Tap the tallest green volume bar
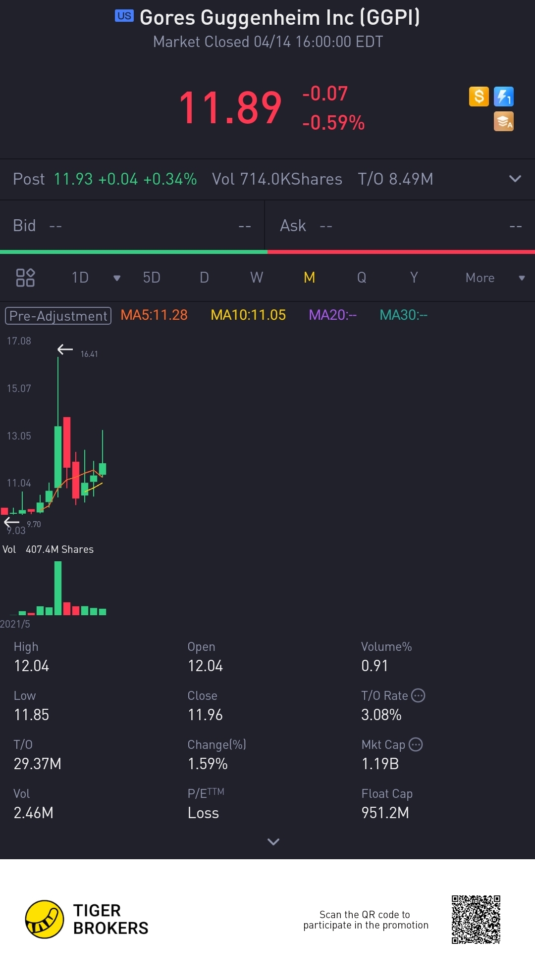The width and height of the screenshot is (535, 980). [58, 588]
